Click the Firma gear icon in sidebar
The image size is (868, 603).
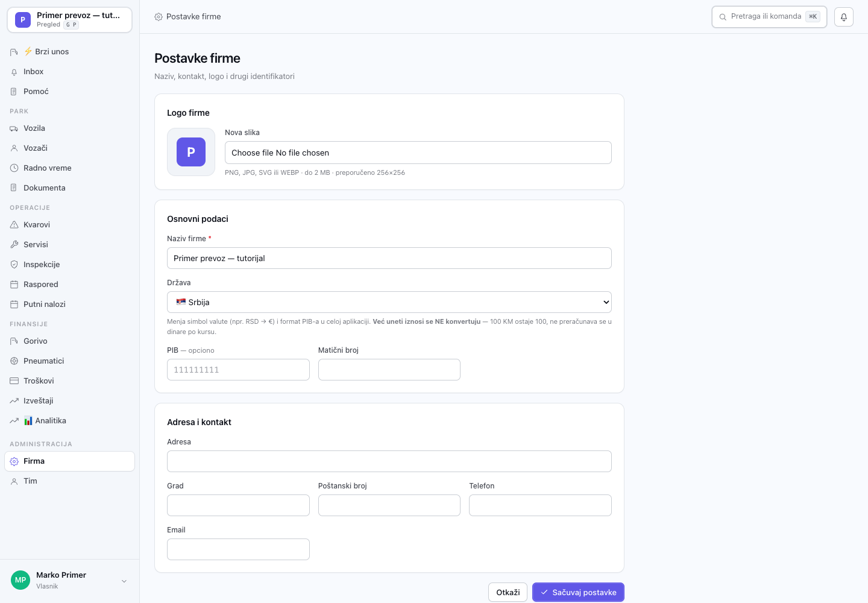14,461
